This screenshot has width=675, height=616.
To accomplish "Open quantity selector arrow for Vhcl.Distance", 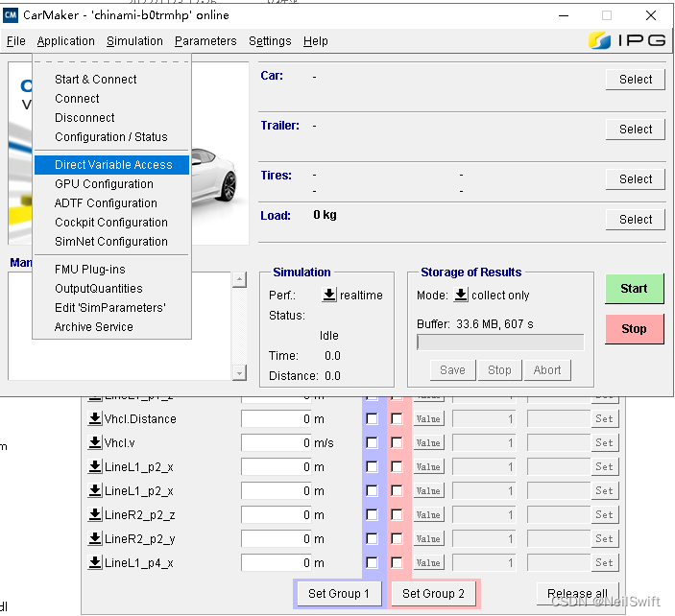I will [95, 418].
